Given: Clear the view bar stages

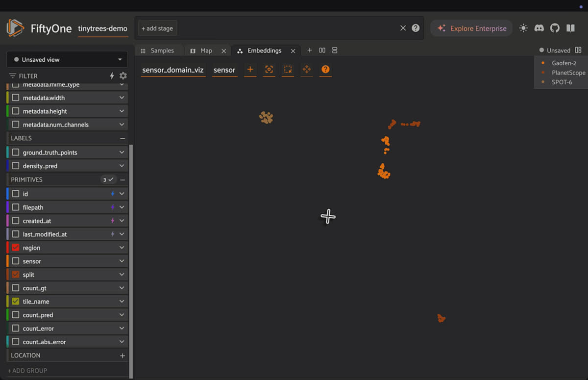Looking at the screenshot, I should [x=403, y=28].
